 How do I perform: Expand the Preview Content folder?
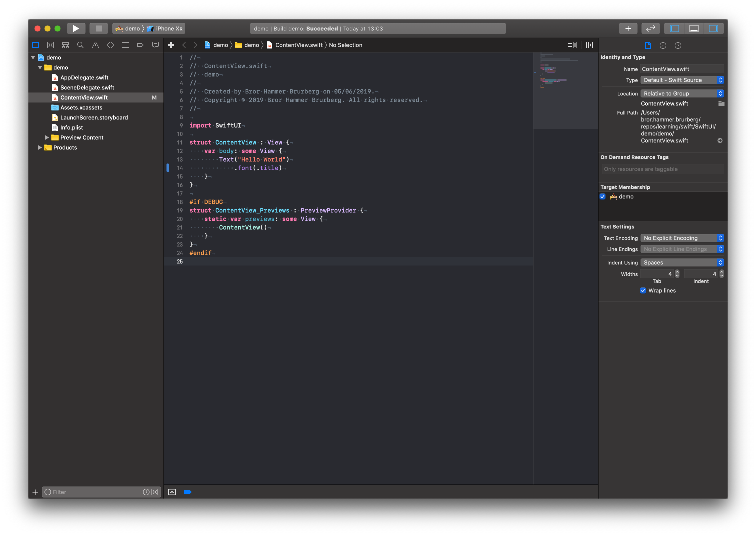47,138
